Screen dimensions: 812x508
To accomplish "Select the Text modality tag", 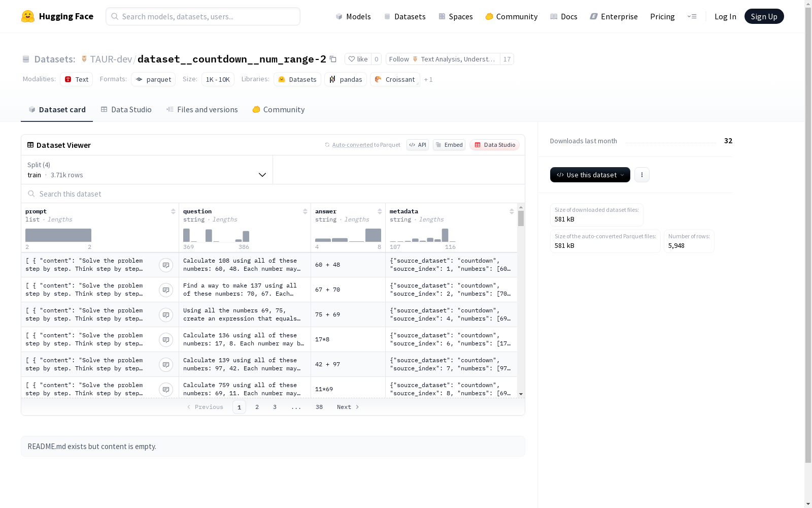I will tap(77, 79).
